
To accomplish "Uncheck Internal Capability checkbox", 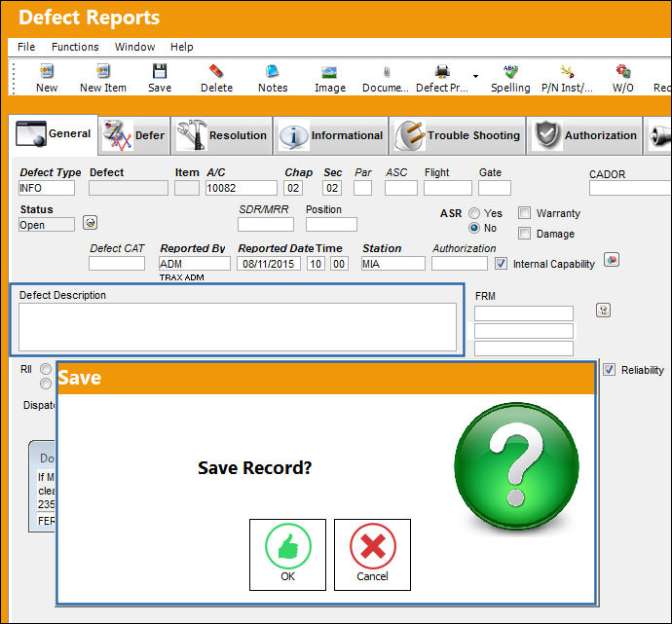I will point(501,264).
